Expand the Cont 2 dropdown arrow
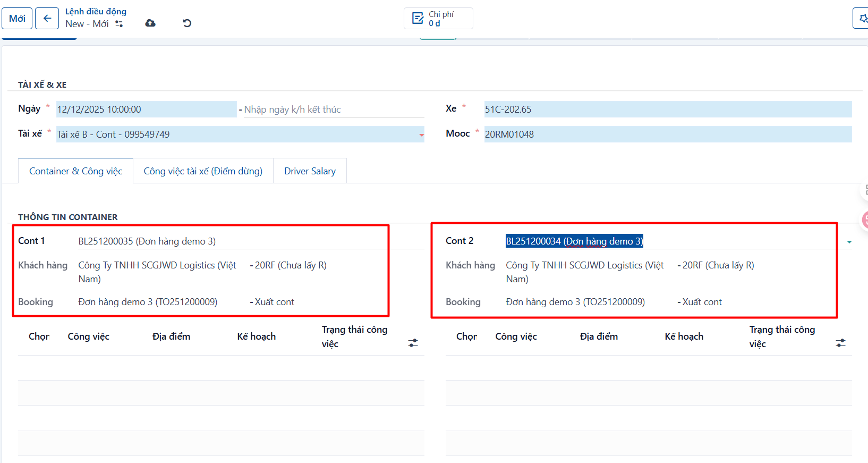 pos(849,242)
